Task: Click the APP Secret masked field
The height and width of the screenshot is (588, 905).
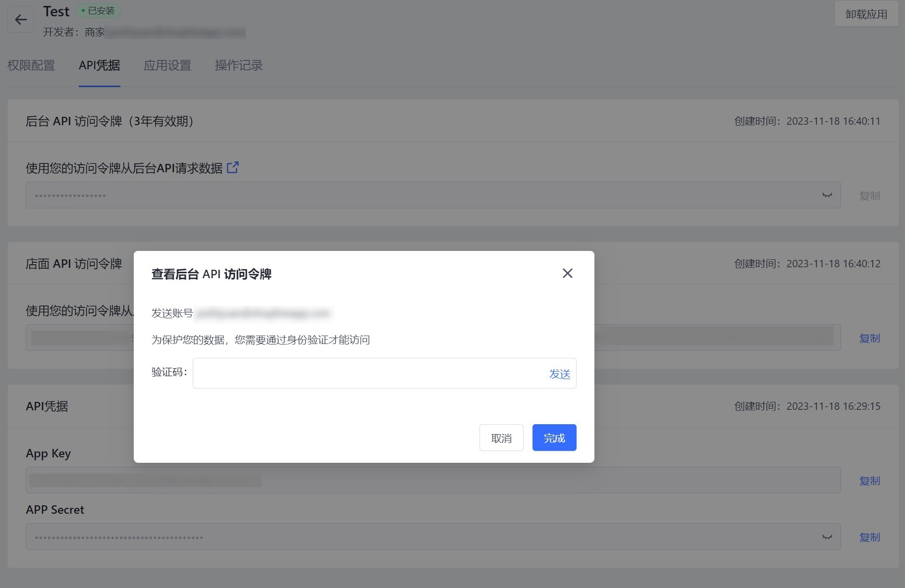Action: (x=433, y=537)
